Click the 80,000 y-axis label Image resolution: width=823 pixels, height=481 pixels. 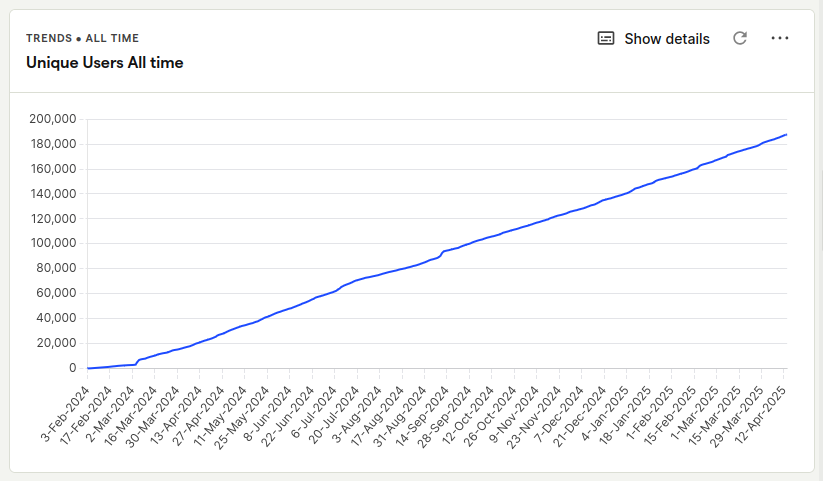click(56, 268)
